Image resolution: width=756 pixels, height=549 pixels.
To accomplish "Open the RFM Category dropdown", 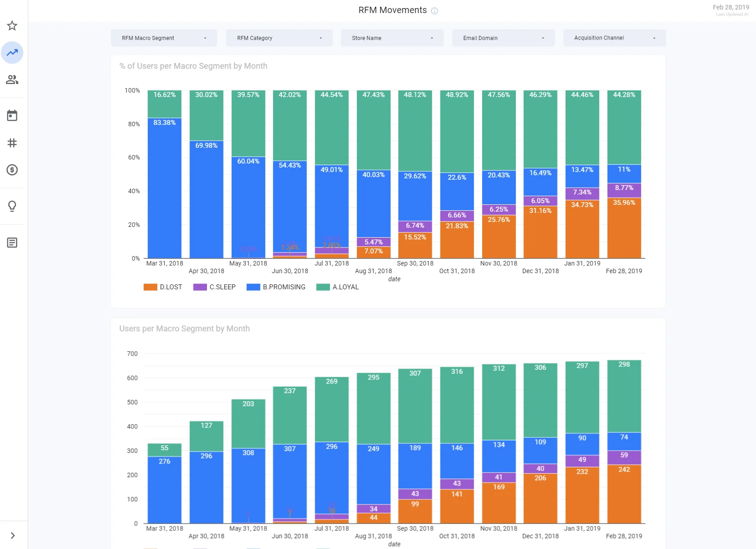I will point(279,38).
